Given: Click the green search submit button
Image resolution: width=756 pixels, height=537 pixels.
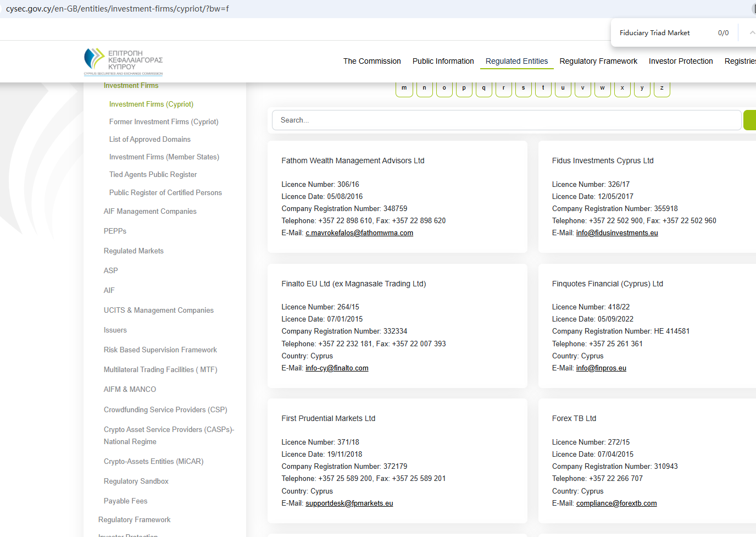Looking at the screenshot, I should pos(750,120).
